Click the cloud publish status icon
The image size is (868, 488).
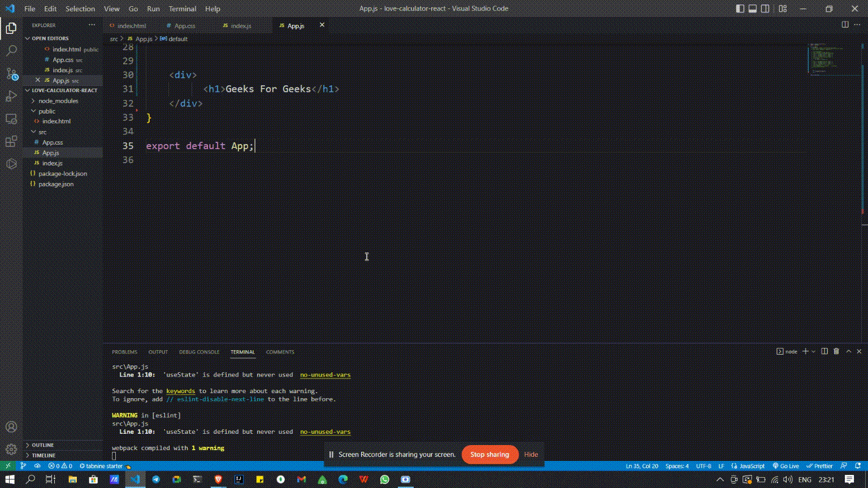[x=37, y=466]
